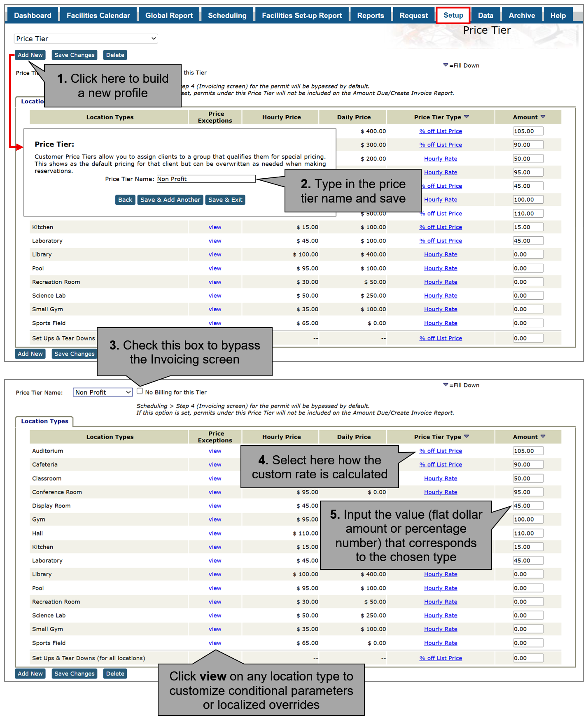
Task: Open the view link for Classroom
Action: click(215, 478)
